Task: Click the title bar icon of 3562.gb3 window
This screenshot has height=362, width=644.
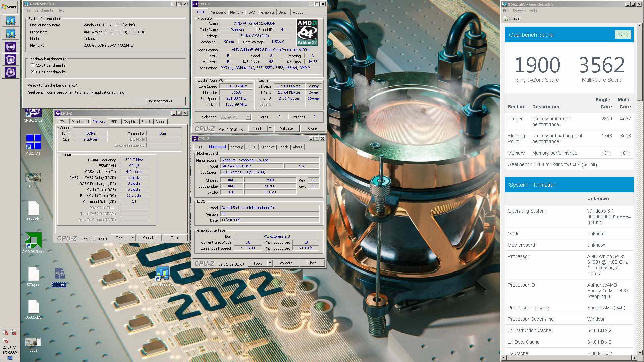Action: [x=504, y=4]
